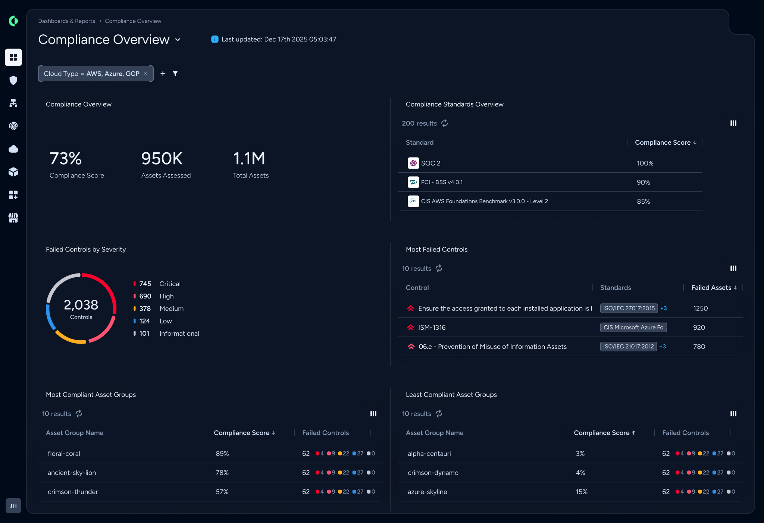764x532 pixels.
Task: Open the shield icon in the sidebar
Action: tap(13, 80)
